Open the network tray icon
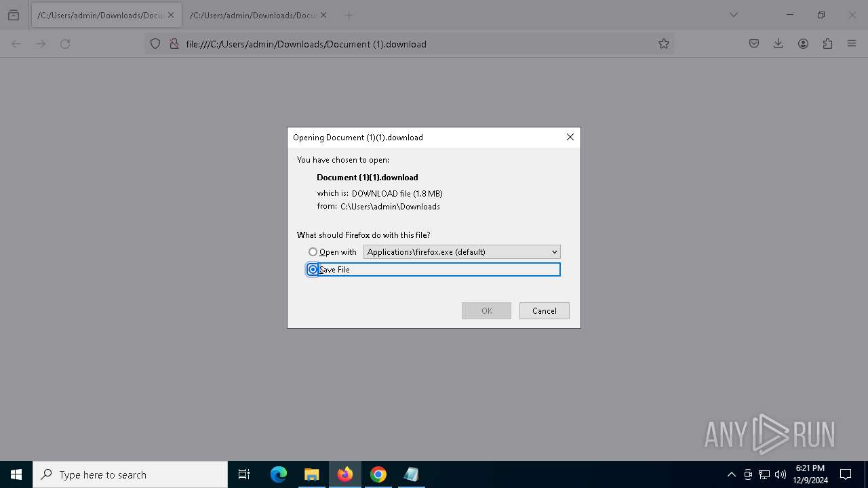 (764, 474)
